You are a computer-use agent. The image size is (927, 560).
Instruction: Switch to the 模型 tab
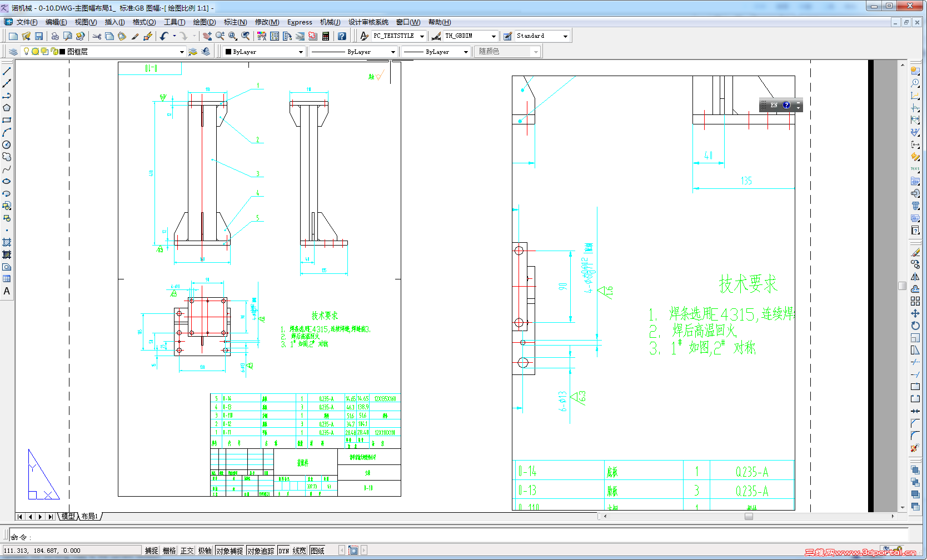pyautogui.click(x=68, y=517)
